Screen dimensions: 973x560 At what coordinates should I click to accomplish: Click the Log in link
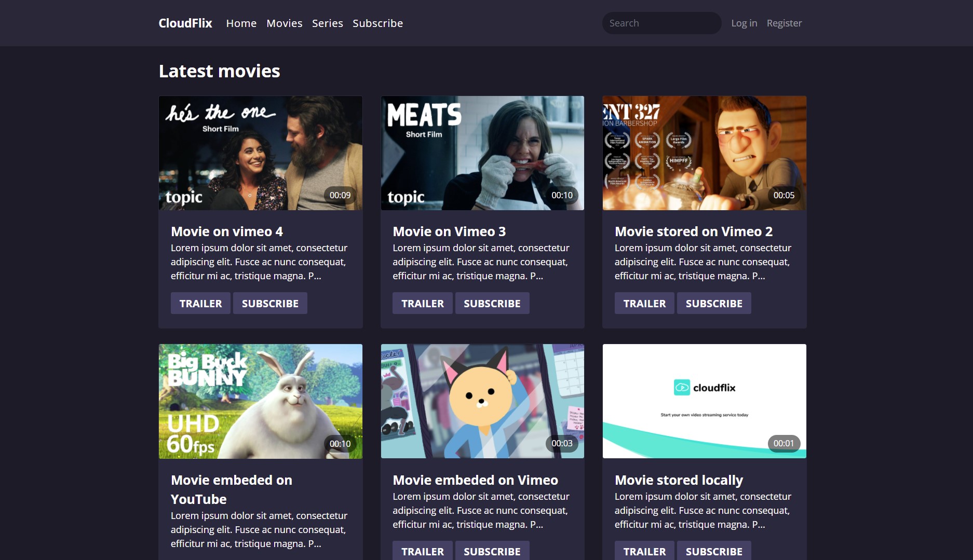point(744,23)
